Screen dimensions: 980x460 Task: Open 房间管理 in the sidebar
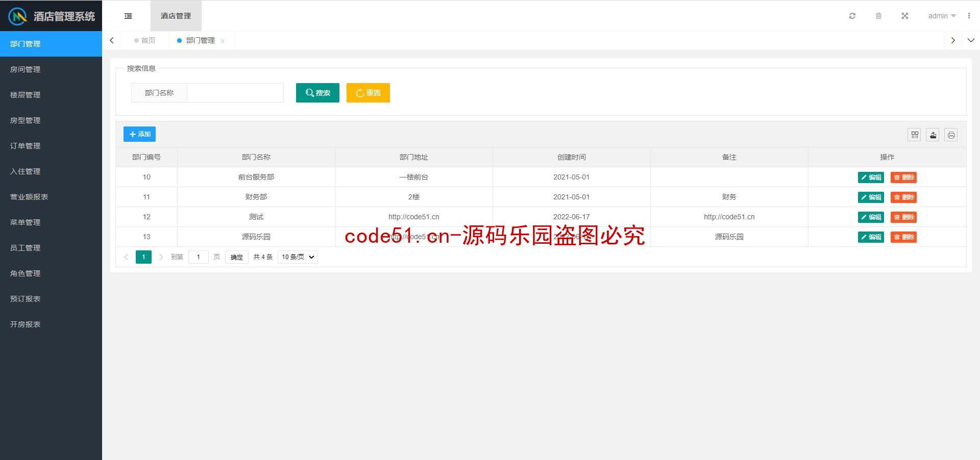(51, 69)
